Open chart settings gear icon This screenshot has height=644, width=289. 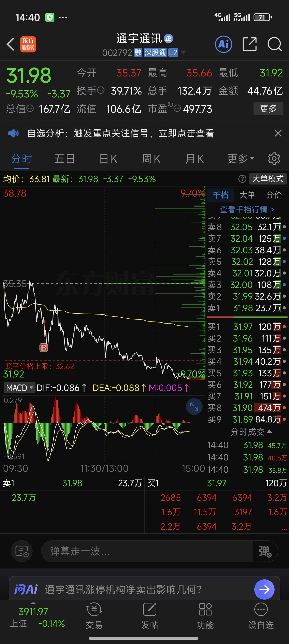point(274,158)
